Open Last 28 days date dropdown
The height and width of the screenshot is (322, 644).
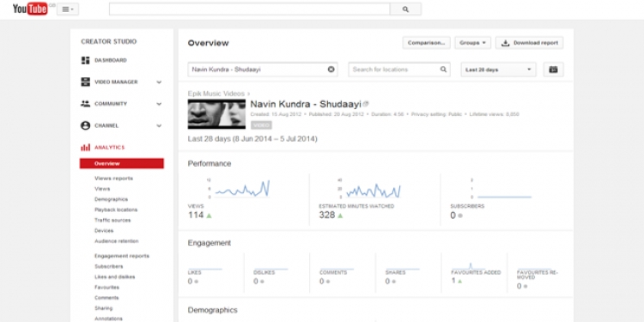pyautogui.click(x=499, y=70)
